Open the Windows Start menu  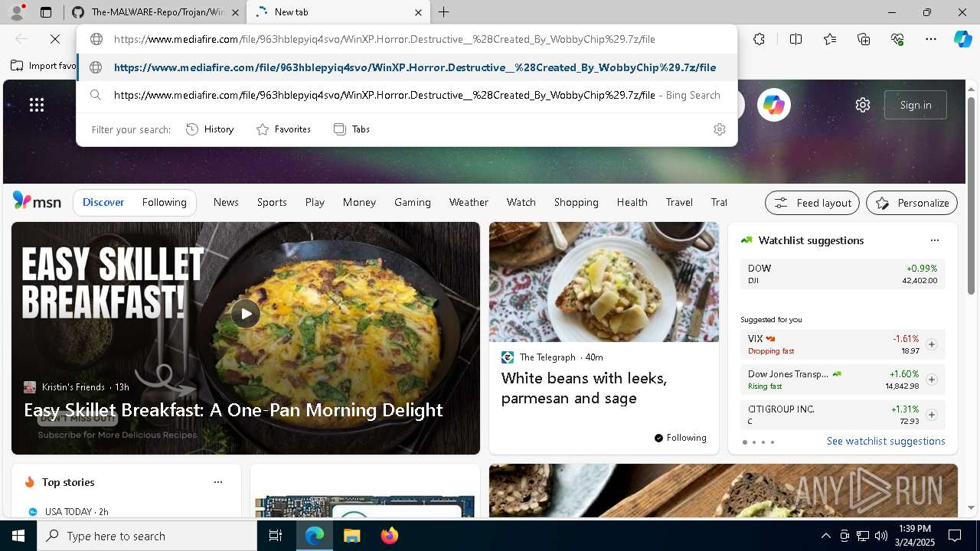pos(18,536)
